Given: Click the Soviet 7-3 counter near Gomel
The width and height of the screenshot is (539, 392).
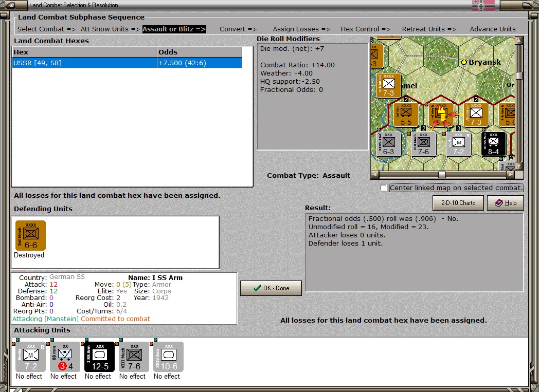Looking at the screenshot, I should [x=388, y=85].
